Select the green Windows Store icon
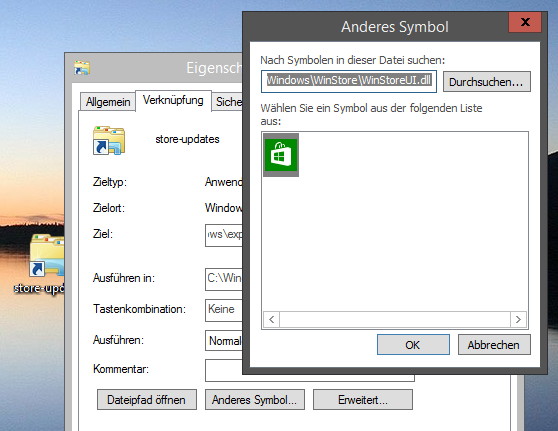 click(281, 155)
